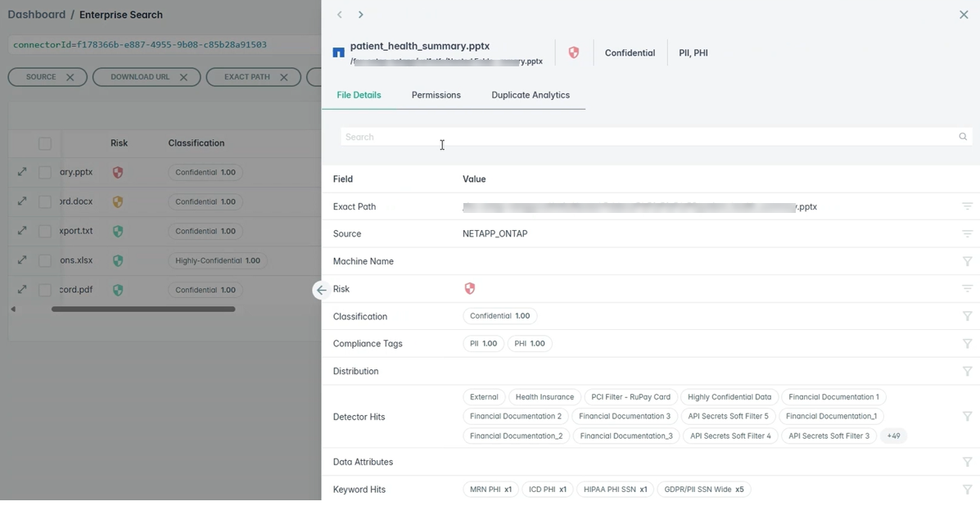Click funnel filter icon for Detector Hits row
The width and height of the screenshot is (980, 506).
[x=967, y=416]
